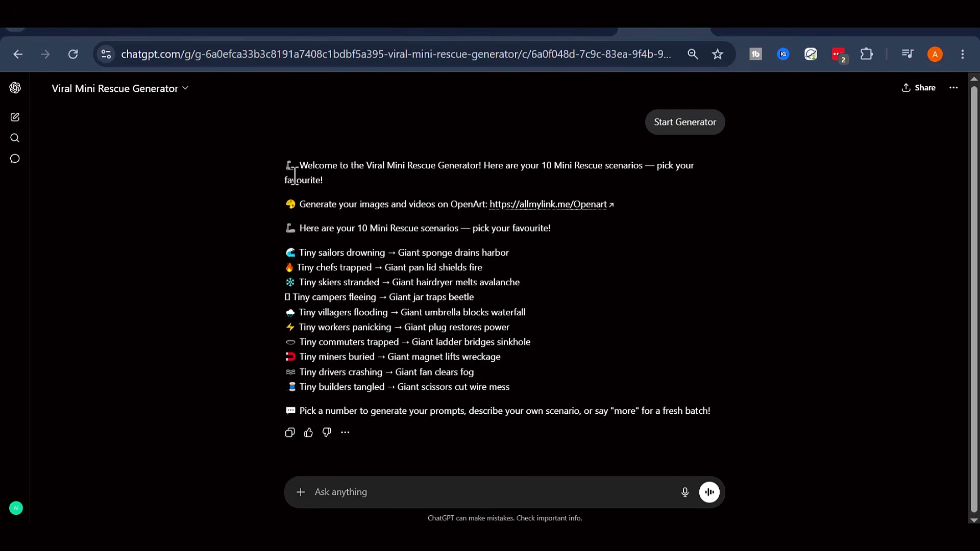Viewport: 980px width, 551px height.
Task: Reload the ChatGPT page
Action: pyautogui.click(x=73, y=54)
